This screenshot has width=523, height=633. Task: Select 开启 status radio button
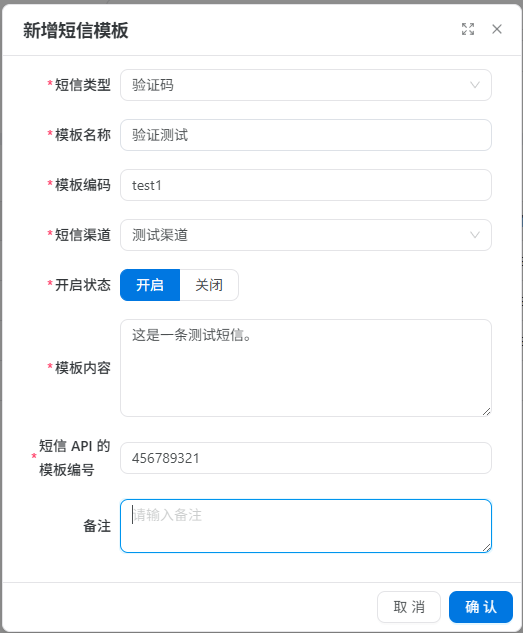click(x=150, y=285)
